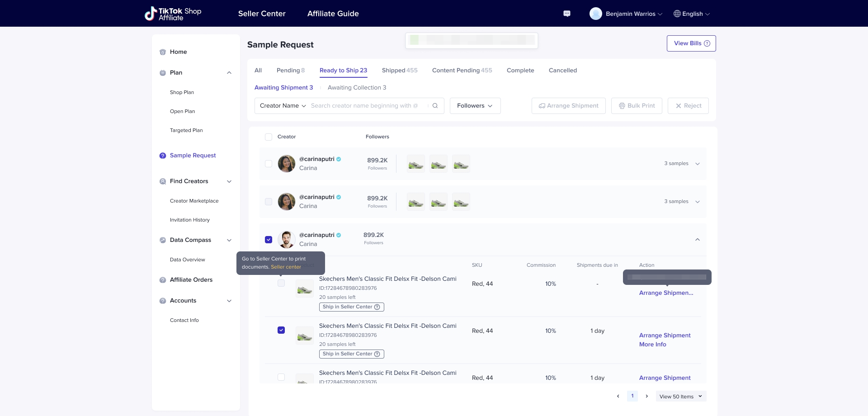Click verified badge of first @carinaputri row
Screen dimensions: 868x416
point(339,159)
